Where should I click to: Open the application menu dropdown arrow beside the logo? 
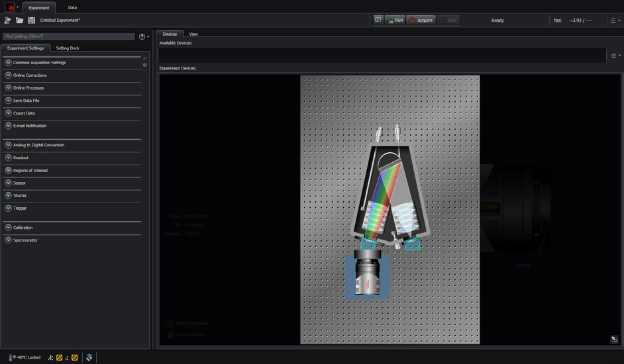(x=17, y=7)
